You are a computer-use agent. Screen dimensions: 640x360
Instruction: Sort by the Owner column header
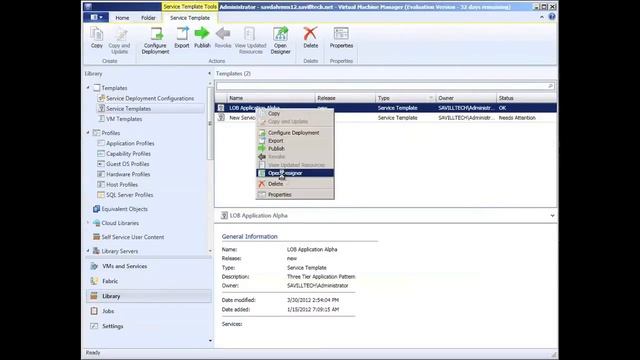[x=466, y=98]
